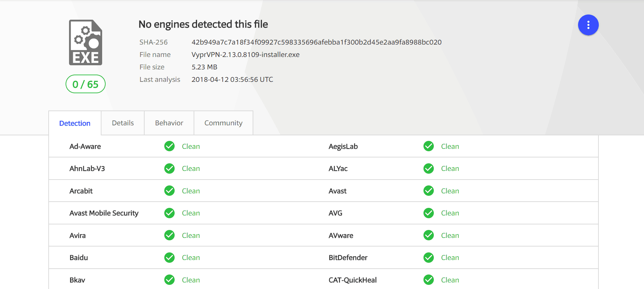This screenshot has width=644, height=289.
Task: Click the Ad-Aware engine name
Action: pos(85,146)
